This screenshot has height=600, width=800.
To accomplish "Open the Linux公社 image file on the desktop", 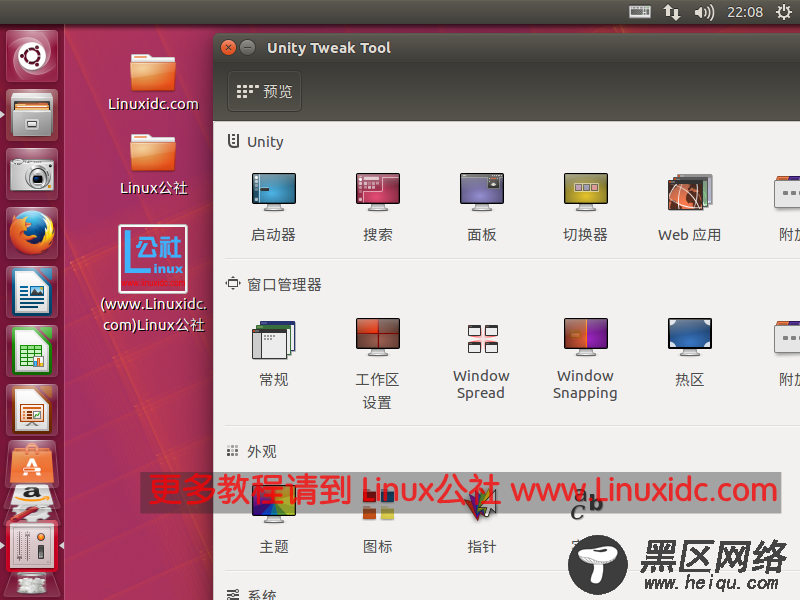I will click(153, 279).
